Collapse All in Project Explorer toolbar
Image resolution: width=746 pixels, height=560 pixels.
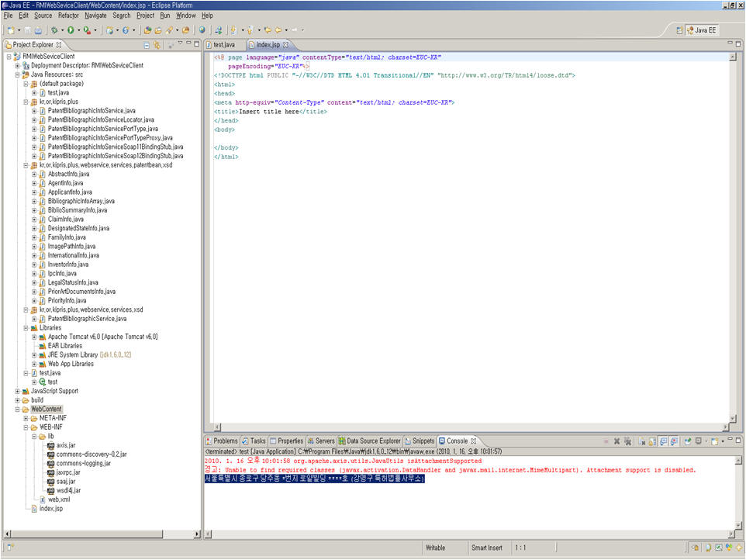(x=145, y=45)
